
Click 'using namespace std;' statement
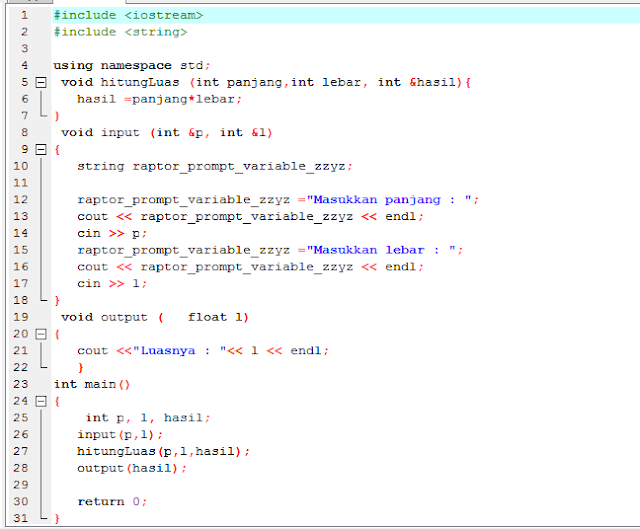(x=132, y=66)
